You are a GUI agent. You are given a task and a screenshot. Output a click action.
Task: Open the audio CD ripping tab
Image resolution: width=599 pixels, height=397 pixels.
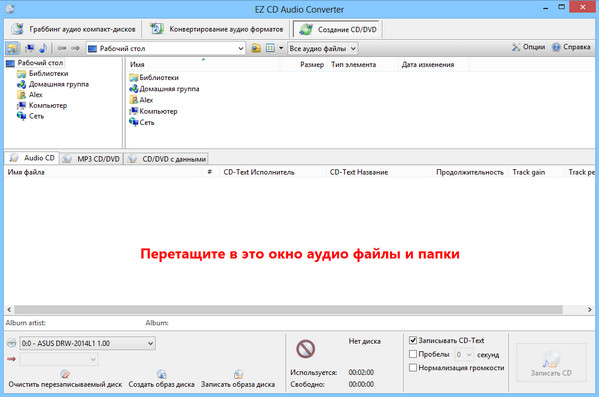point(73,29)
